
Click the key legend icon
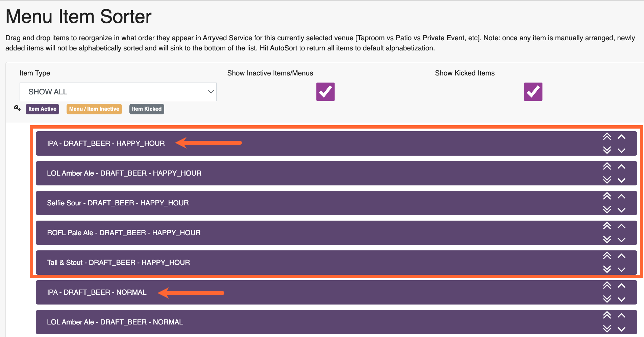point(17,108)
